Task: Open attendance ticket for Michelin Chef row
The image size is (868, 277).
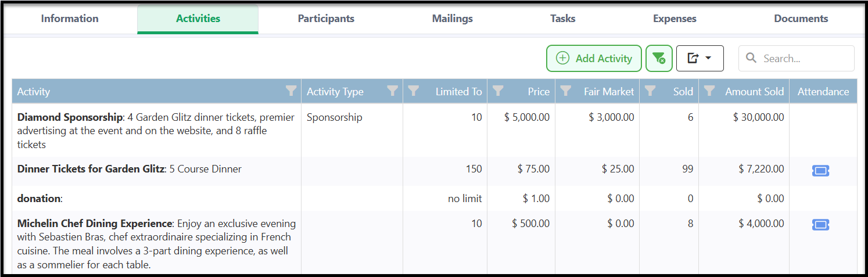Action: coord(820,225)
